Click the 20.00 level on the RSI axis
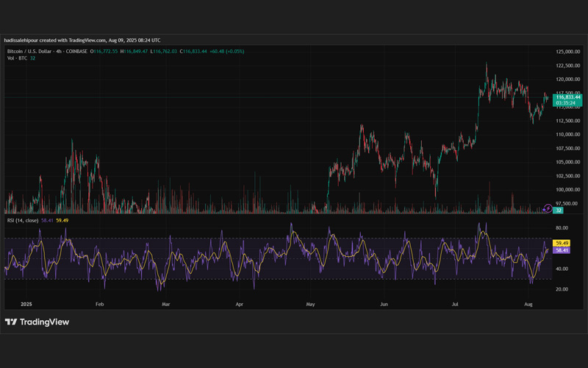588x368 pixels. point(562,289)
